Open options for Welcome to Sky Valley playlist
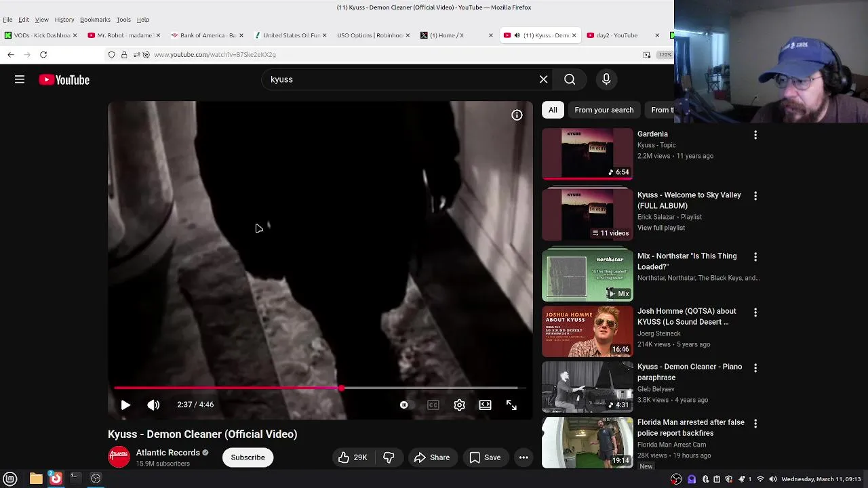Viewport: 868px width, 488px height. (x=755, y=196)
